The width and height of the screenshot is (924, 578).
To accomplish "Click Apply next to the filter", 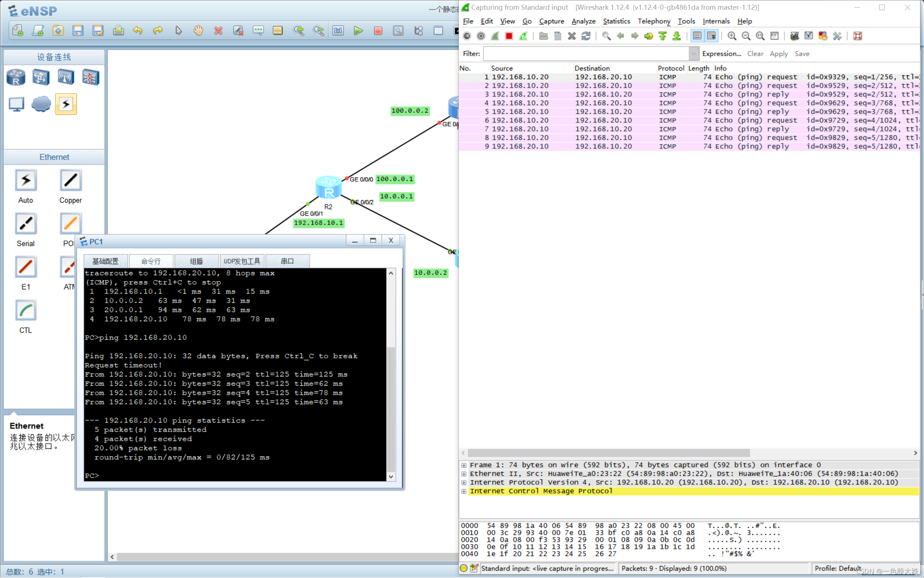I will coord(779,53).
